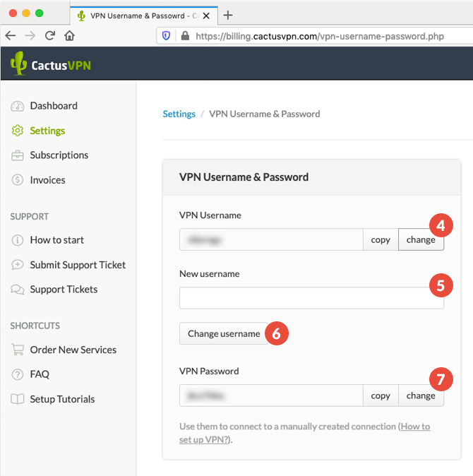
Task: Go to Order New Services
Action: pos(73,350)
